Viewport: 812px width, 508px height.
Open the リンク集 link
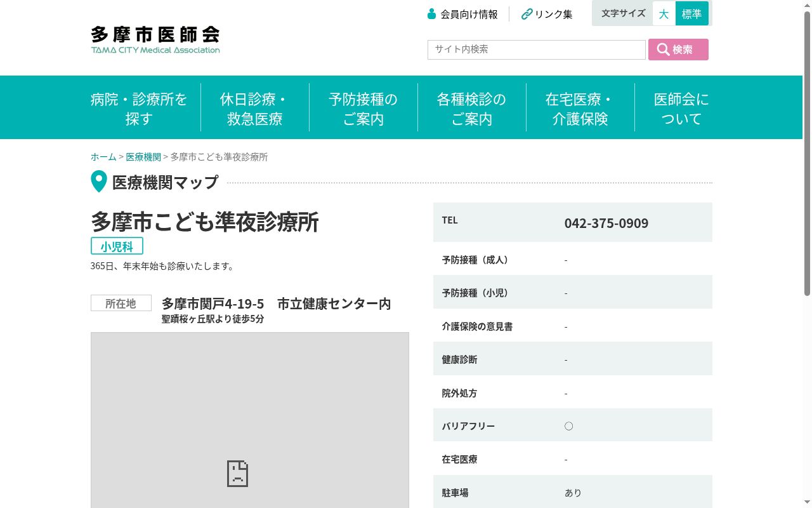tap(554, 14)
